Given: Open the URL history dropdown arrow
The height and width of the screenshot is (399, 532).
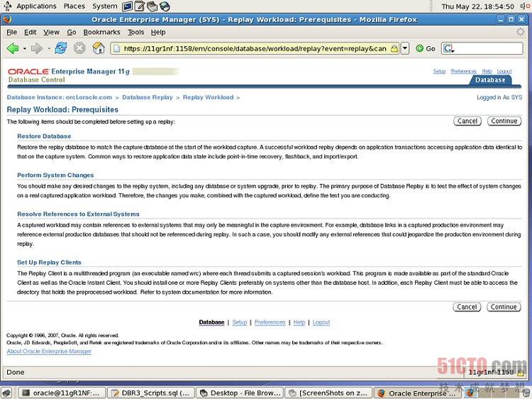Looking at the screenshot, I should (x=405, y=48).
